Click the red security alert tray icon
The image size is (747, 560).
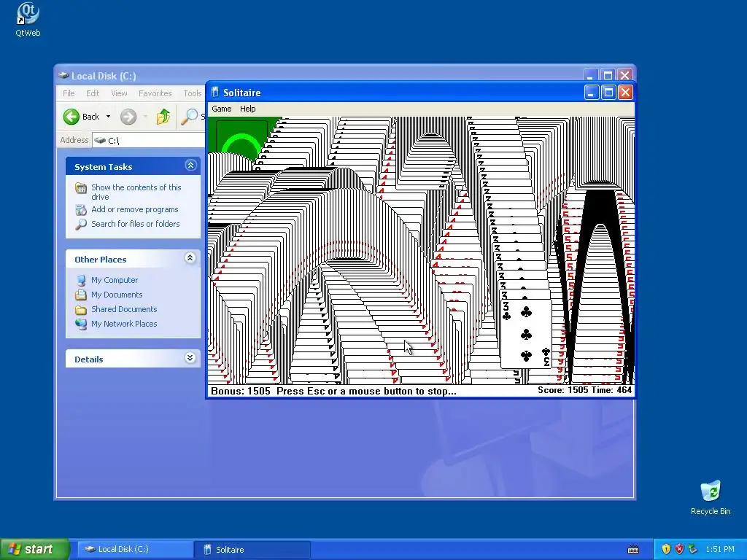pos(679,550)
